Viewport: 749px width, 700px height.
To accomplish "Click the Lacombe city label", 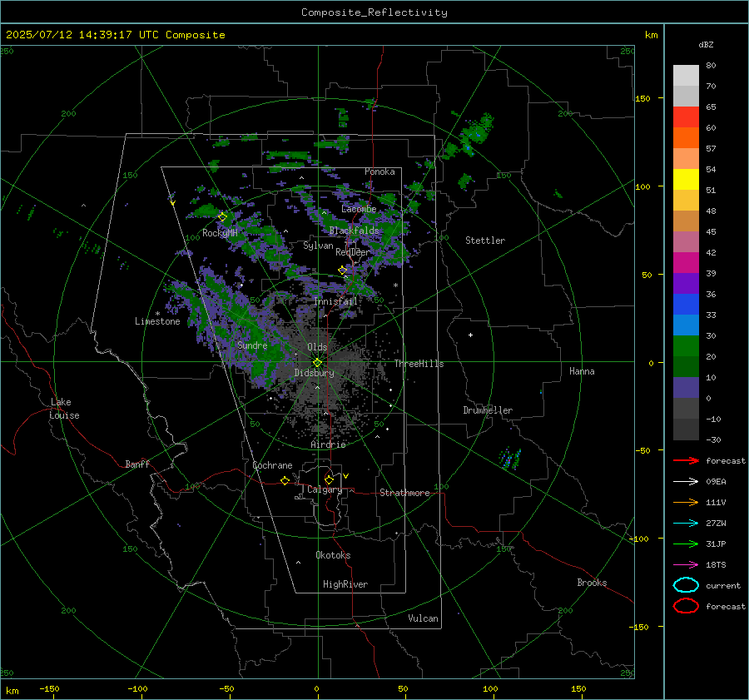I will click(359, 209).
